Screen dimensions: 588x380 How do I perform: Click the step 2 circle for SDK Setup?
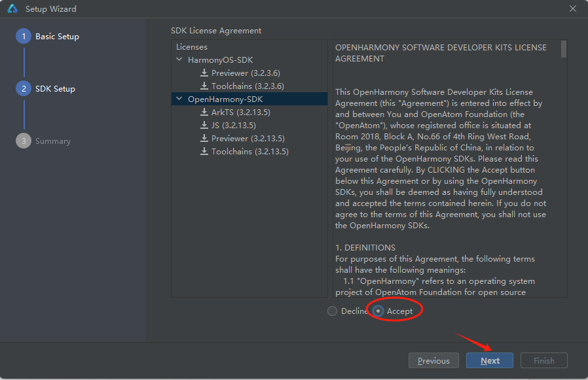click(x=24, y=89)
